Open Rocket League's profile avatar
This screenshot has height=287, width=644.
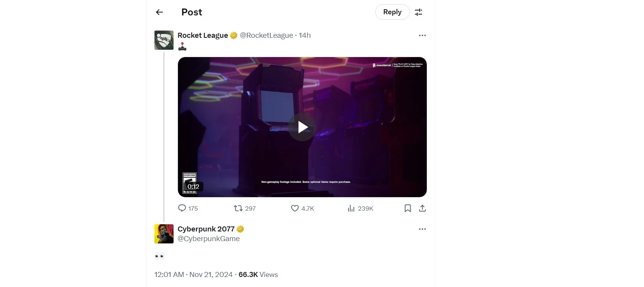click(164, 40)
